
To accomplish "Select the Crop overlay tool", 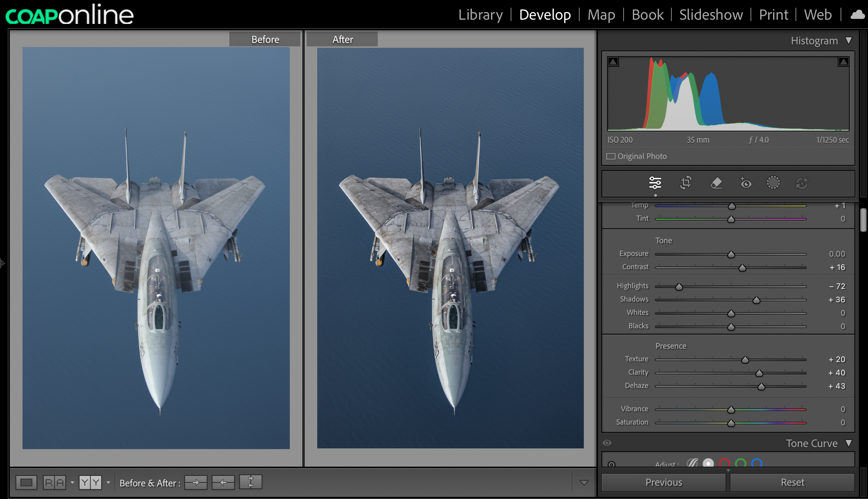I will [x=685, y=183].
